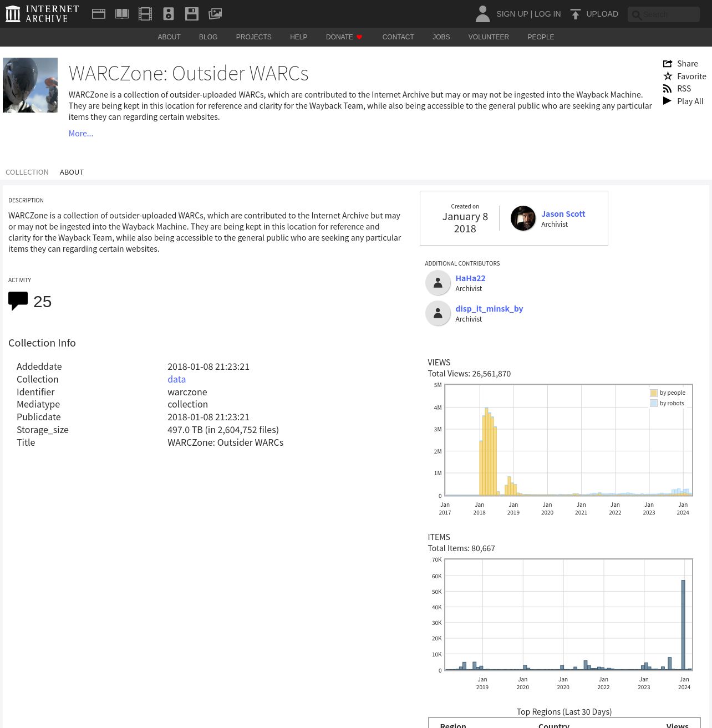Expand description with the More... link
Screen dimensions: 712x728
[x=81, y=134]
